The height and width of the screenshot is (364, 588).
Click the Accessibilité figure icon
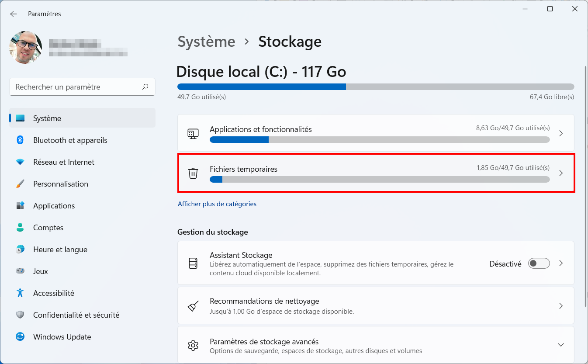(20, 293)
